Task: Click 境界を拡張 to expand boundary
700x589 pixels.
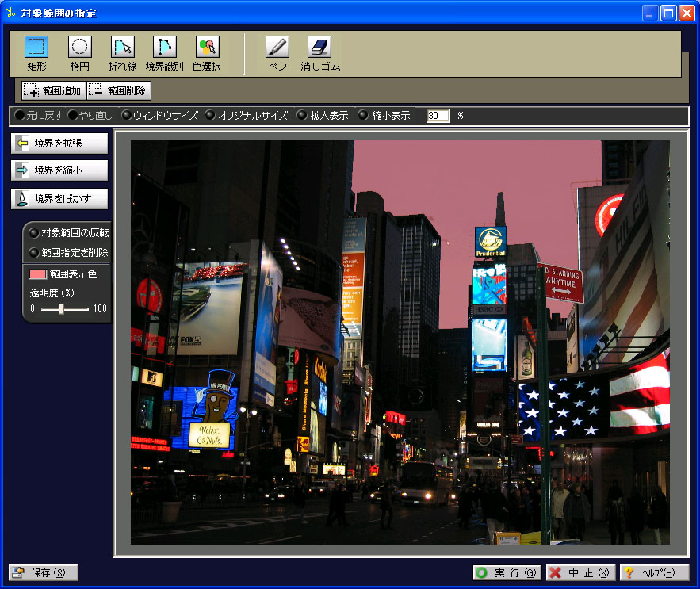Action: [59, 143]
